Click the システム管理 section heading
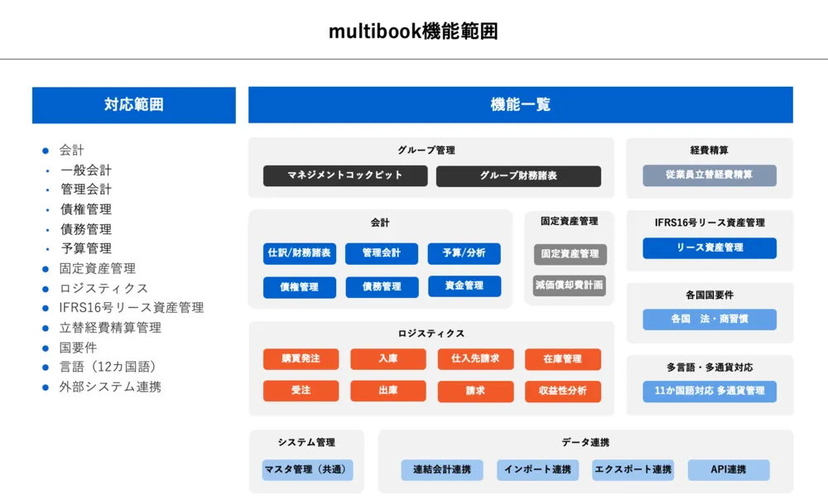The image size is (828, 504). (x=306, y=442)
